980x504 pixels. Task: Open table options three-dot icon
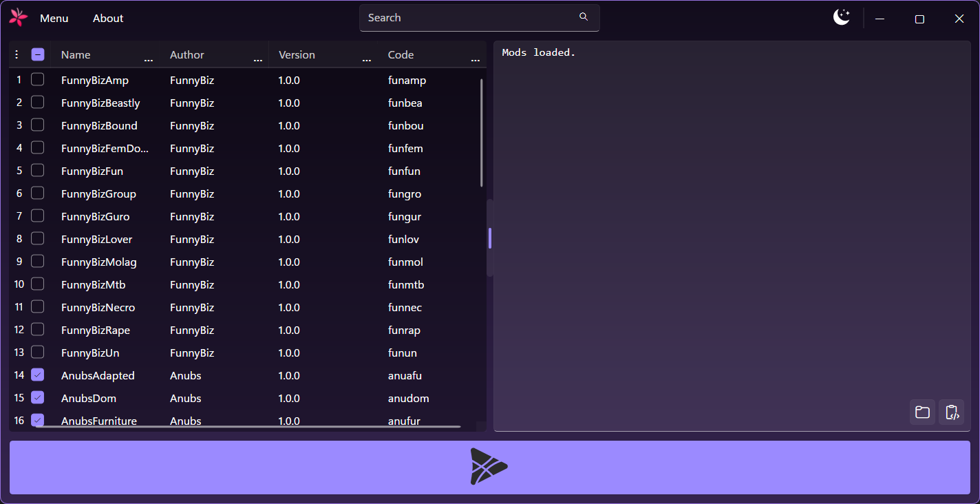(17, 54)
